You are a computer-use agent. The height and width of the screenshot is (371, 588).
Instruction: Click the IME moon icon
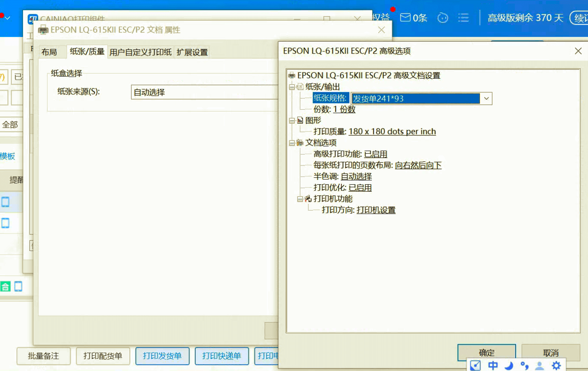click(x=509, y=365)
